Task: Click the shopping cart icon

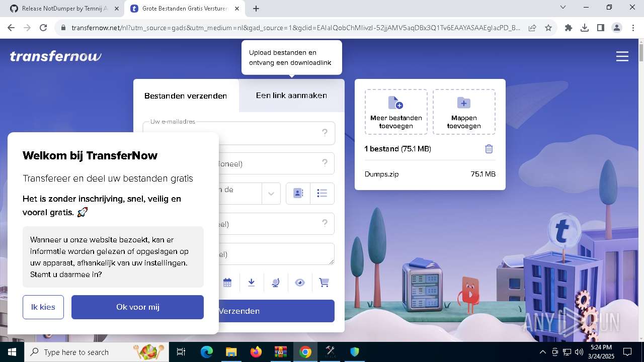Action: [x=324, y=283]
